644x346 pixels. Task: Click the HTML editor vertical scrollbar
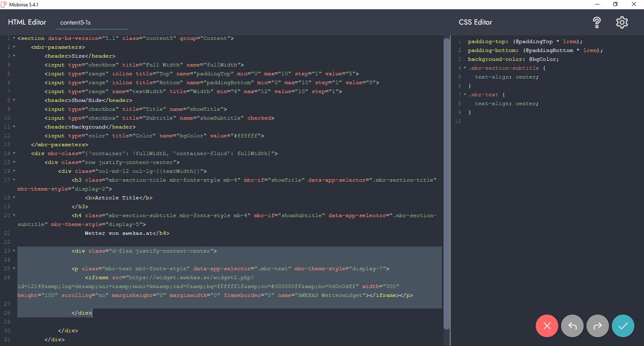tap(446, 181)
